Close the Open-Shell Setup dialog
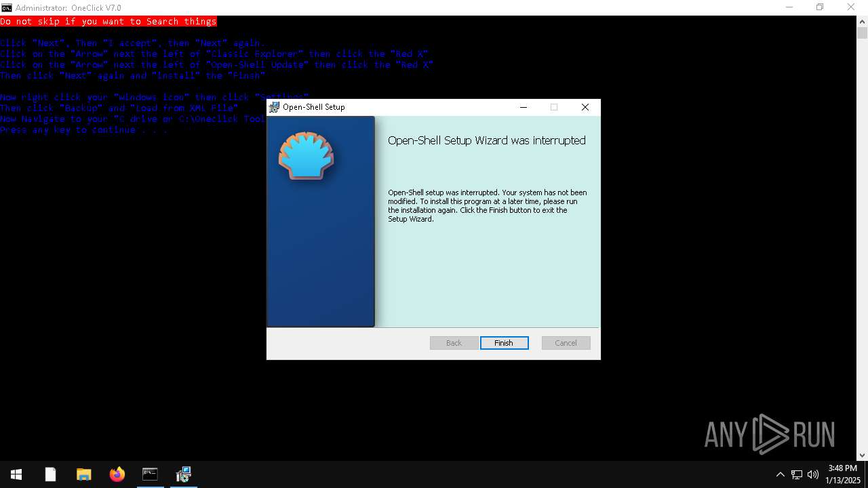Screen dimensions: 868x488 click(585, 107)
